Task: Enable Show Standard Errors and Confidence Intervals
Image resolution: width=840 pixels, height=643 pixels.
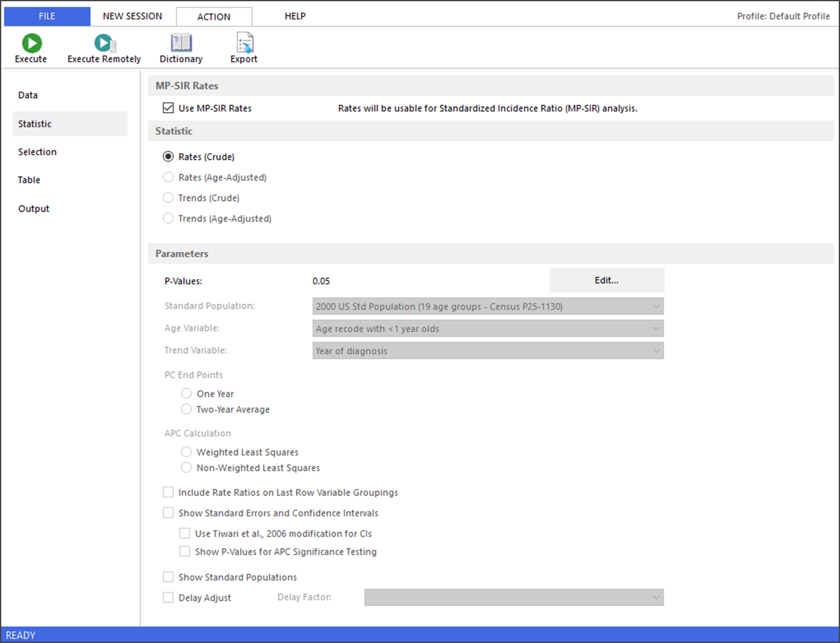Action: (x=168, y=513)
